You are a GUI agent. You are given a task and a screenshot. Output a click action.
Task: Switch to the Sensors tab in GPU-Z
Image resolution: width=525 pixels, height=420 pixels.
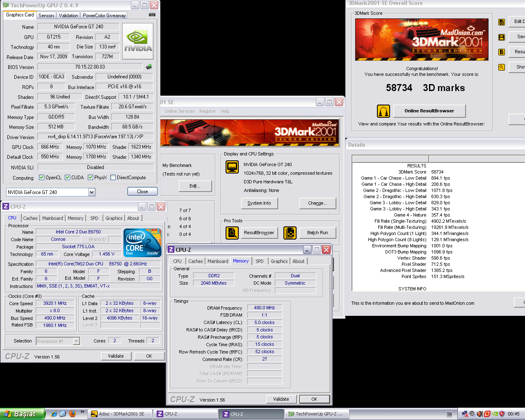tap(46, 15)
